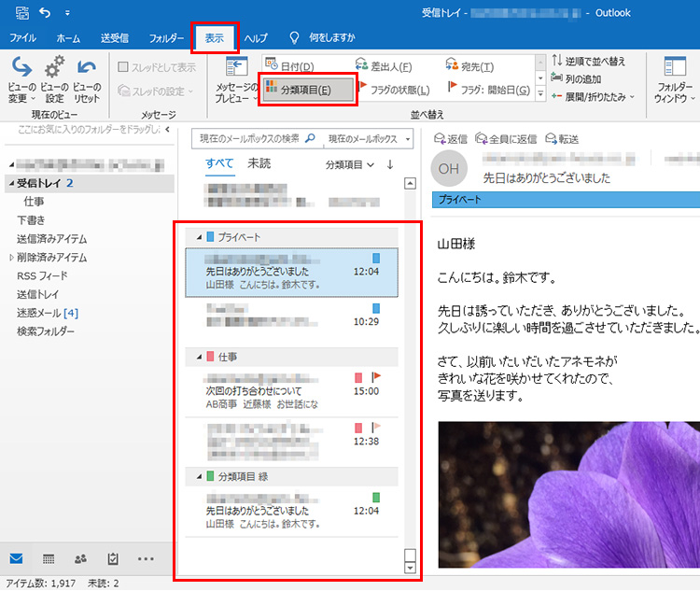The image size is (700, 591).
Task: Collapse the プライベート category group
Action: [x=199, y=237]
